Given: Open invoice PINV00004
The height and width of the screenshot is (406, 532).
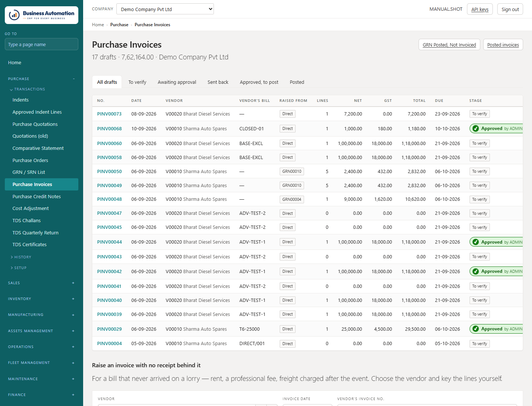Looking at the screenshot, I should (x=109, y=344).
